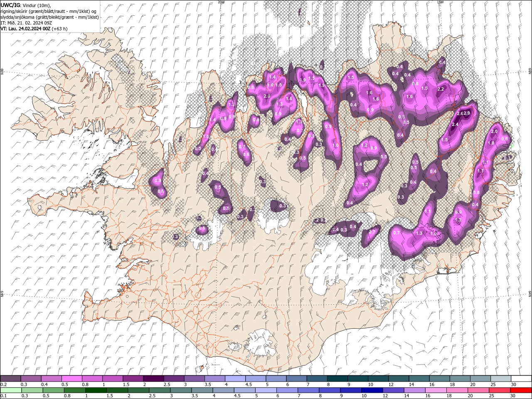Click the bold "UWC/IG" title text
Image resolution: width=532 pixels, height=399 pixels.
[x=10, y=5]
